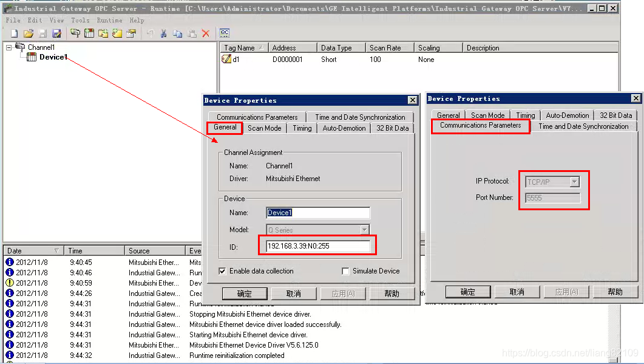The width and height of the screenshot is (644, 364).
Task: Close the right Device Properties dialog
Action: [x=636, y=98]
